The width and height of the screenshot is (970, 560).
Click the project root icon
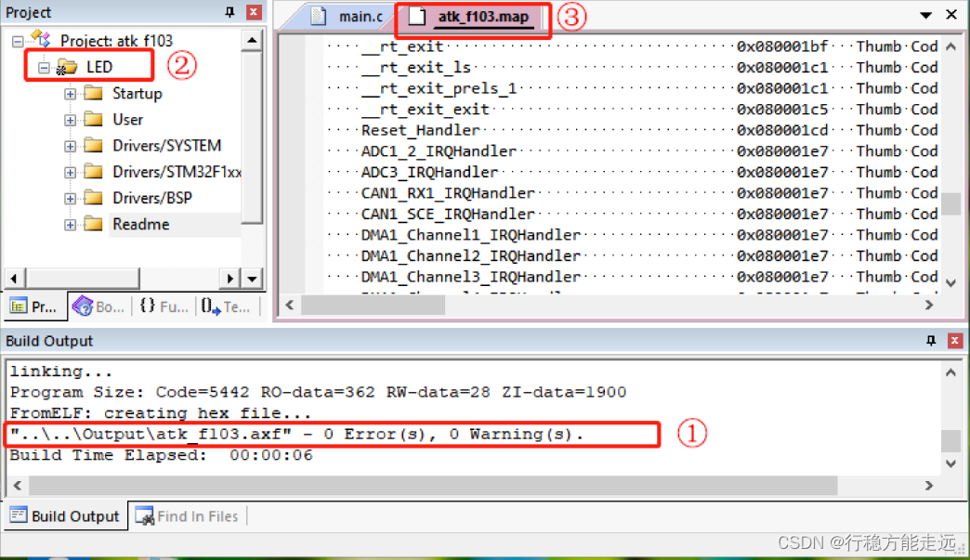pyautogui.click(x=41, y=39)
